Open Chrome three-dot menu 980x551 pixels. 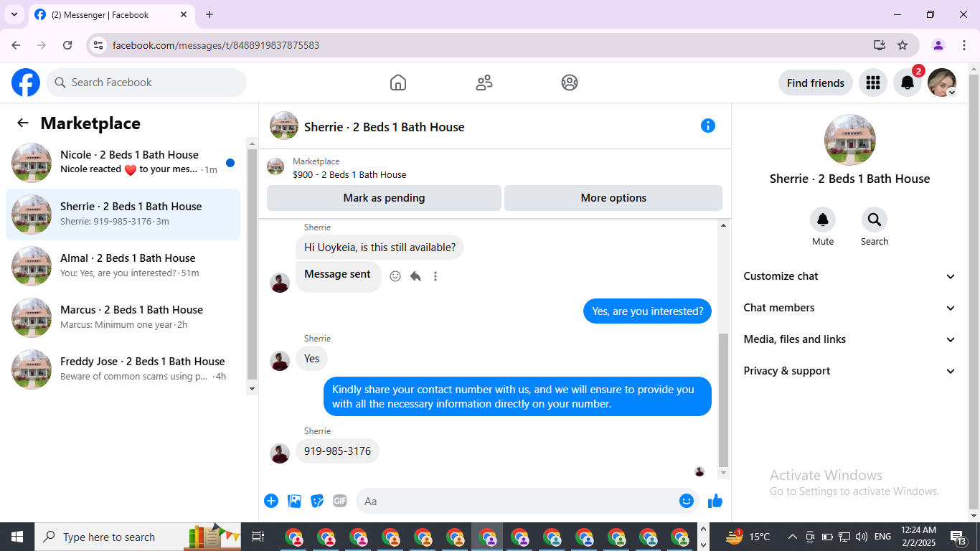click(x=963, y=45)
